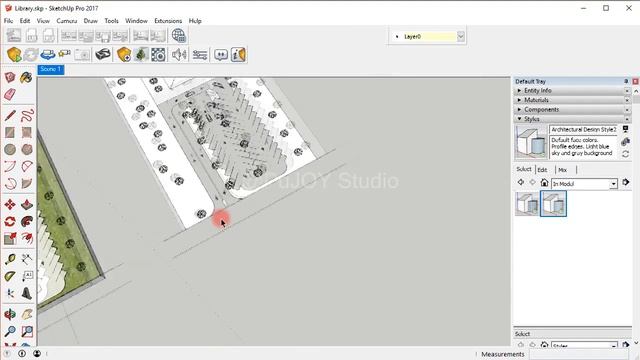Expand the Components panel
Image resolution: width=640 pixels, height=360 pixels.
[x=573, y=109]
